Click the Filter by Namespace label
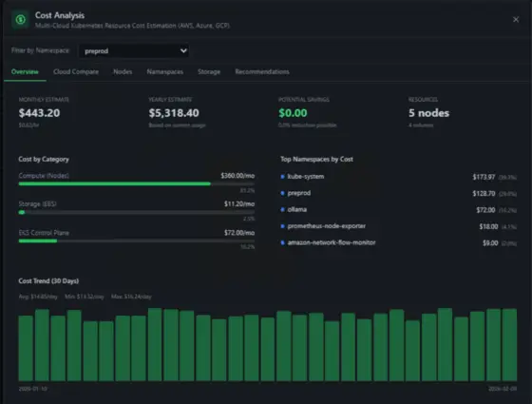This screenshot has height=404, width=532. [40, 50]
